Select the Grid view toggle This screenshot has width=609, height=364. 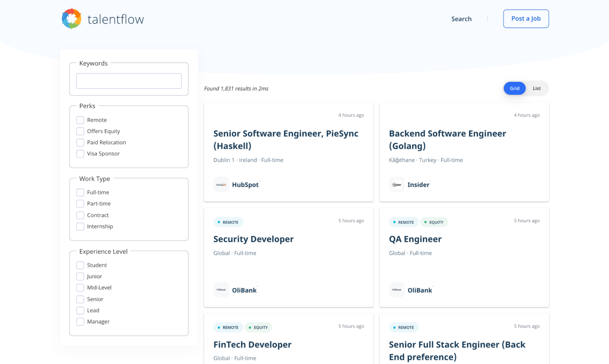point(515,88)
